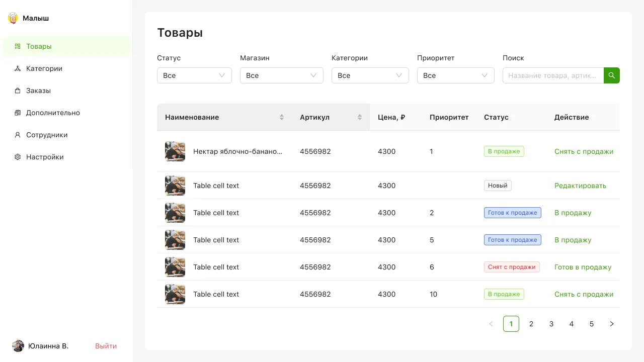Click the Сотрудники person icon

(18, 135)
